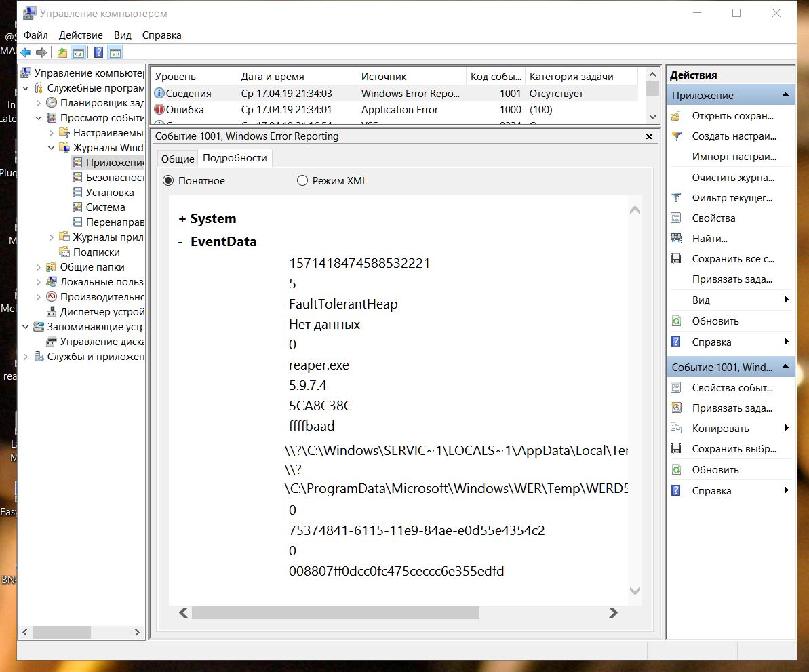Click the horizontal scrollbar under event details

pyautogui.click(x=335, y=613)
